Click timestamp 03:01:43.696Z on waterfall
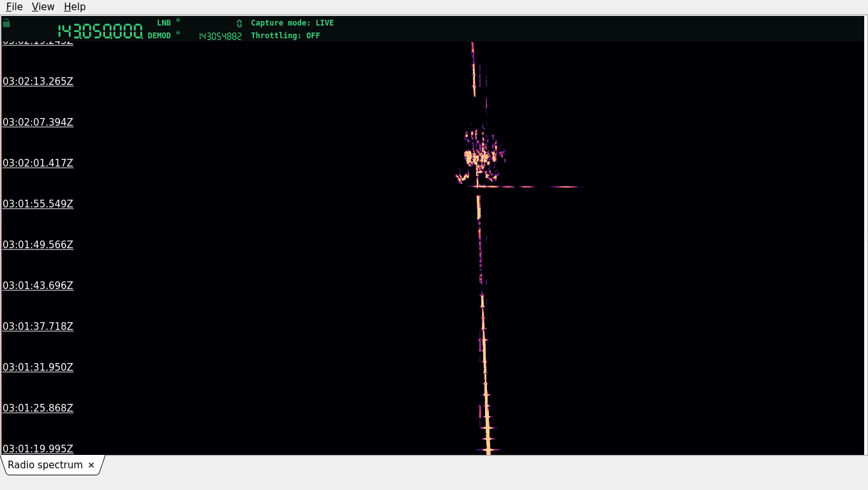The height and width of the screenshot is (490, 868). 38,286
